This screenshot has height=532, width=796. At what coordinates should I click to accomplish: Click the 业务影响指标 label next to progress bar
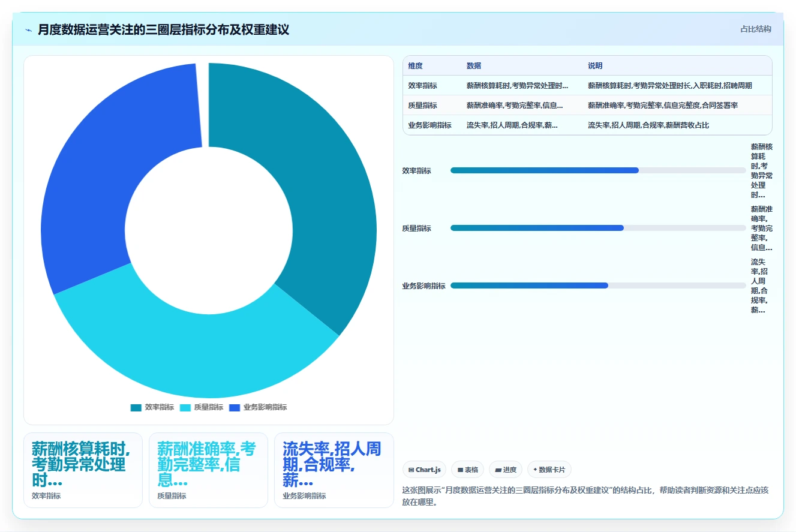[x=424, y=286]
